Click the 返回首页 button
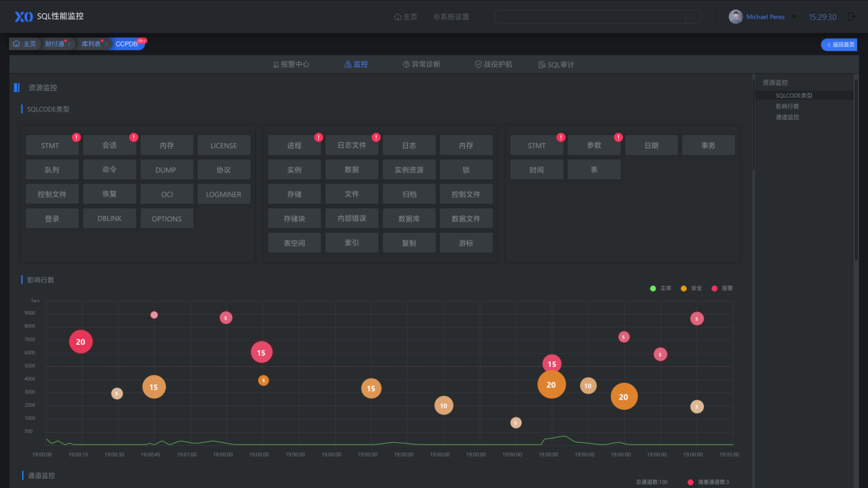868x488 pixels. point(839,44)
